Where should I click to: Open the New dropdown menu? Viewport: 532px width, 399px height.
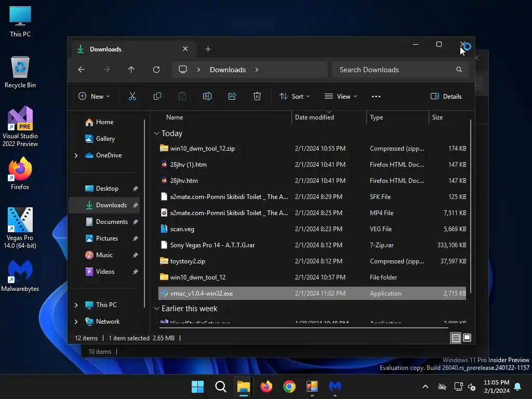pos(94,96)
